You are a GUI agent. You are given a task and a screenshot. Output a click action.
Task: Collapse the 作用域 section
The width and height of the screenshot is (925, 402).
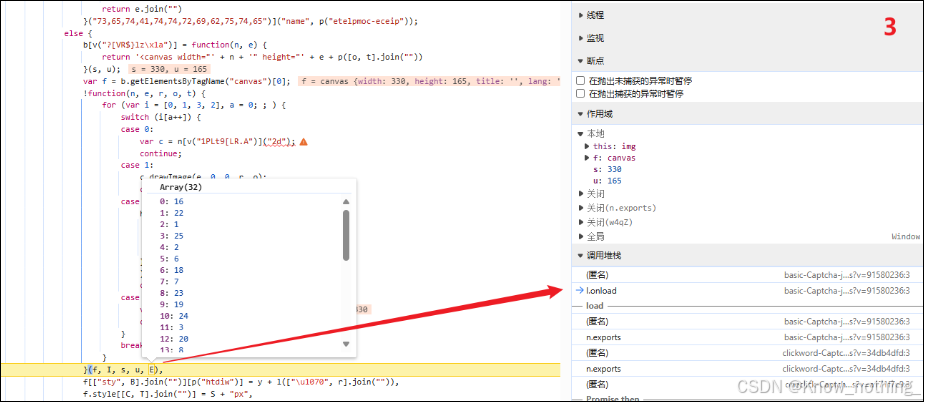click(599, 114)
